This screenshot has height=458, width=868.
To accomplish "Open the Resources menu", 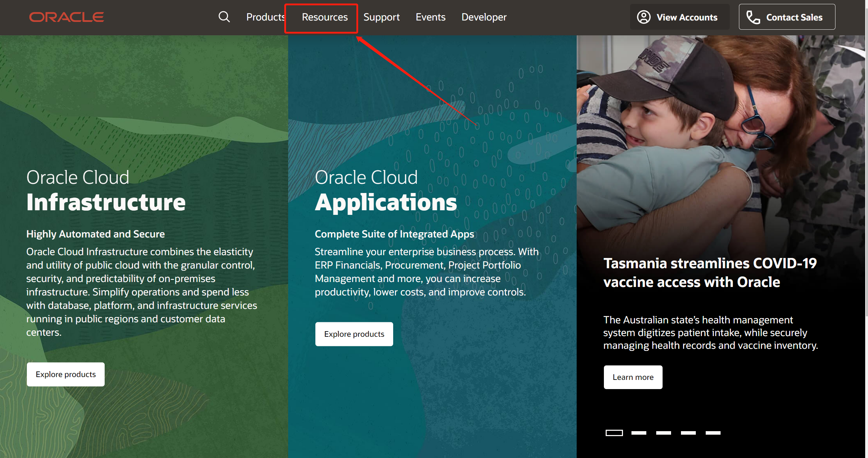I will coord(325,17).
